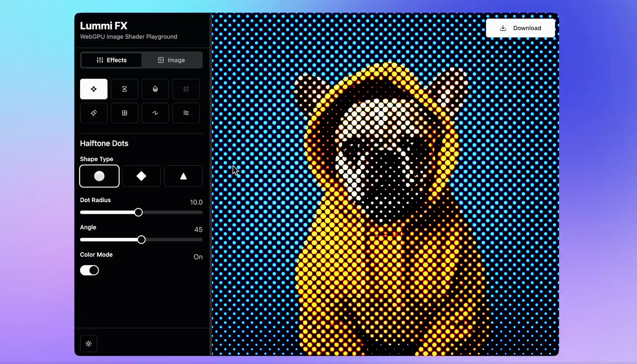This screenshot has height=364, width=637.
Task: Select the sparkle effect icon
Action: click(93, 113)
